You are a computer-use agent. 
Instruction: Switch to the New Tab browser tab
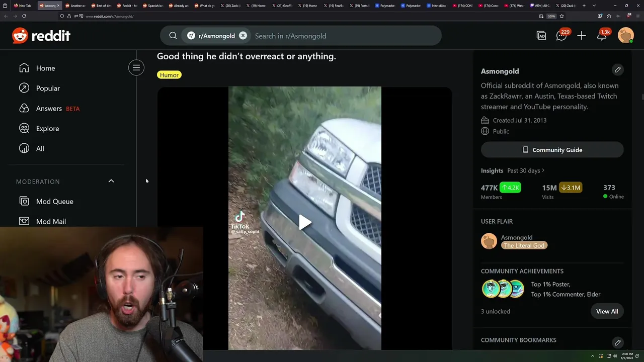click(23, 6)
